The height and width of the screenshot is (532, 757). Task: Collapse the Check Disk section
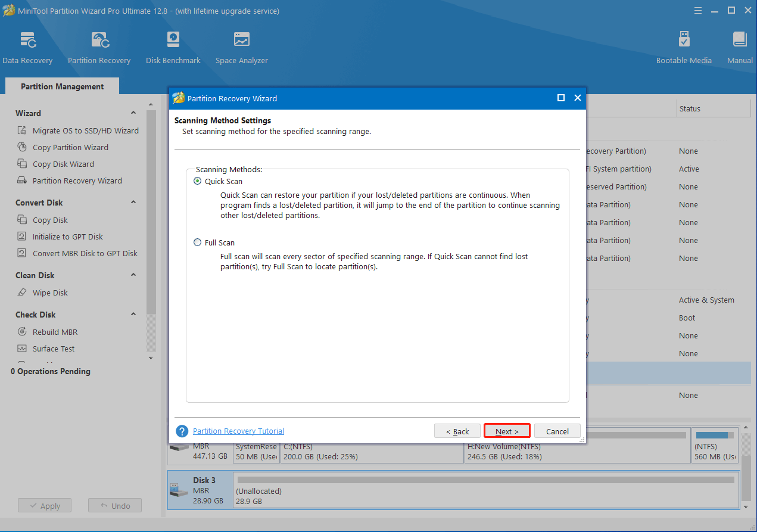tap(133, 314)
